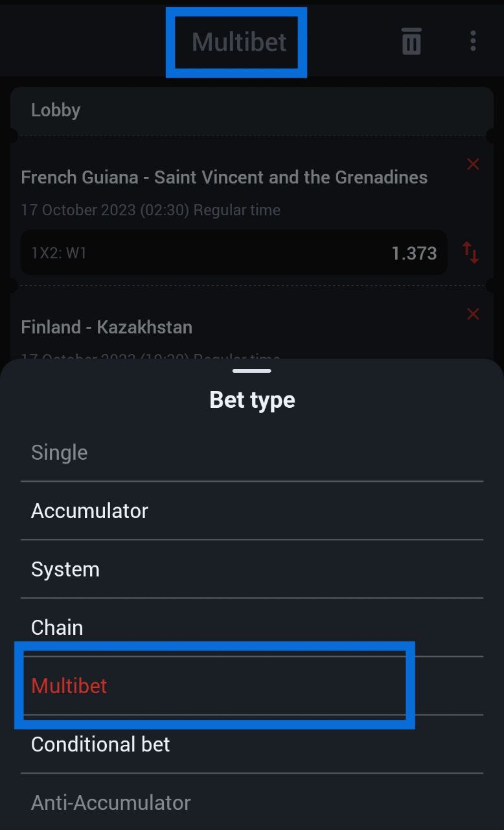The image size is (504, 830).
Task: Tap the Lobby header label
Action: click(x=56, y=110)
